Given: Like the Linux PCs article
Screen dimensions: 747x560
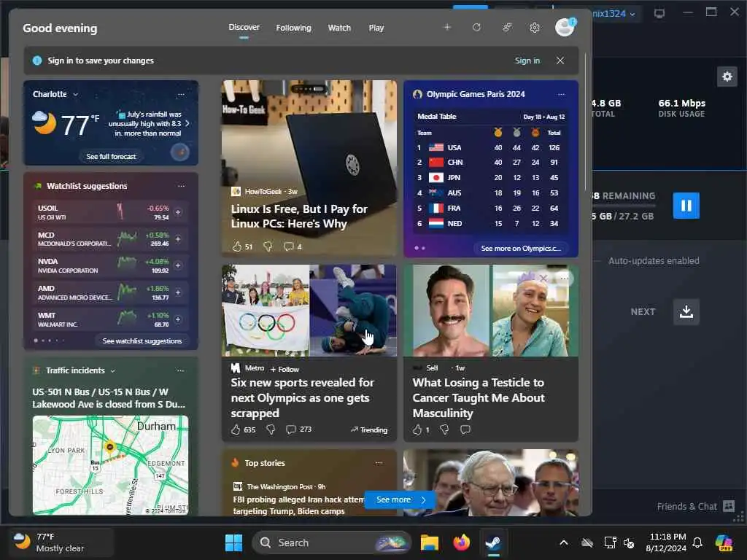Looking at the screenshot, I should 237,246.
